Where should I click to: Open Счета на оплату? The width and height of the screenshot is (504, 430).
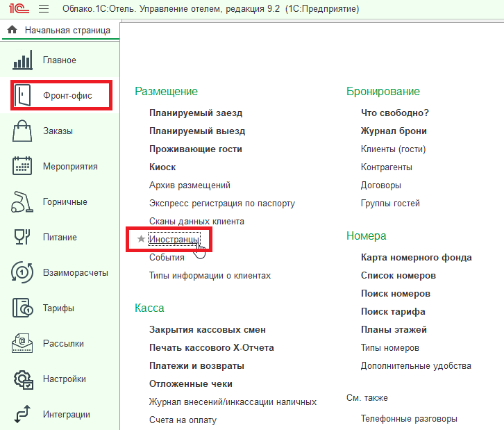coord(183,420)
